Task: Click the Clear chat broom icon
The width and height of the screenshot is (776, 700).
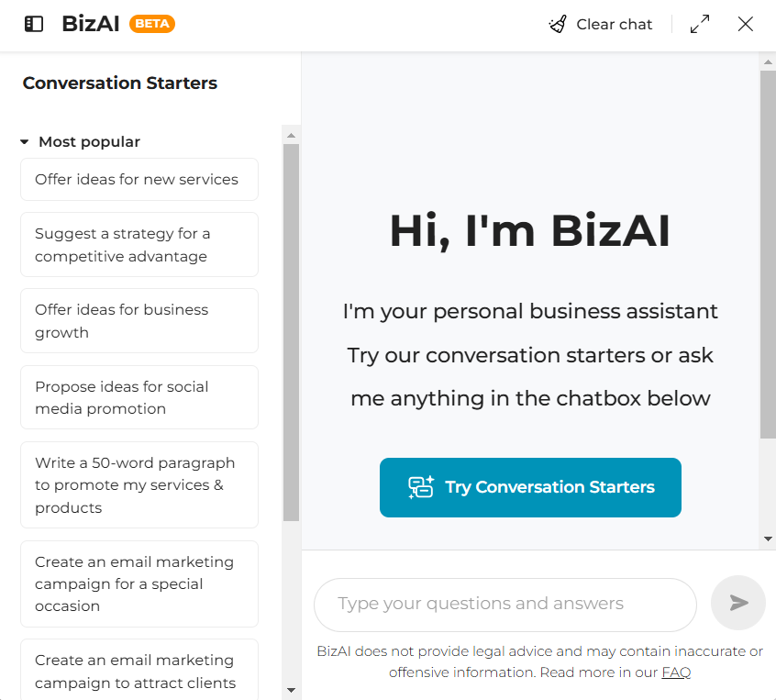Action: point(558,24)
